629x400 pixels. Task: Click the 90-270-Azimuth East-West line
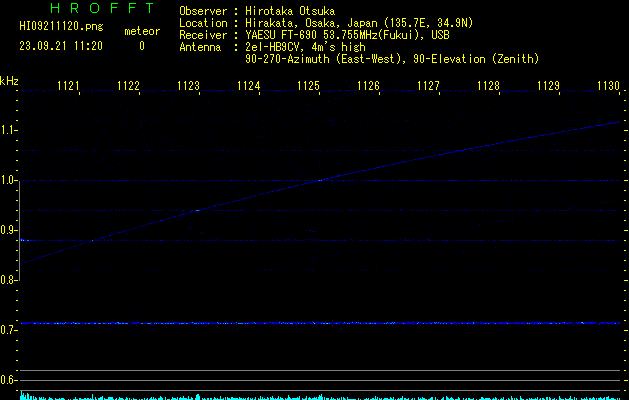pos(392,59)
